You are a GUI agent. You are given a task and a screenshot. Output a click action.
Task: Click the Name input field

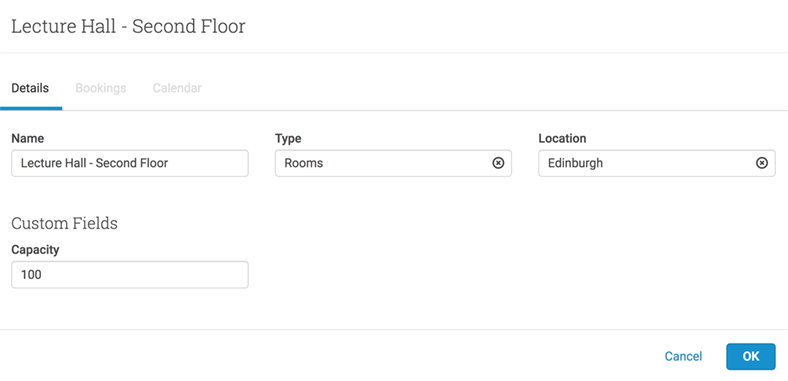tap(130, 163)
